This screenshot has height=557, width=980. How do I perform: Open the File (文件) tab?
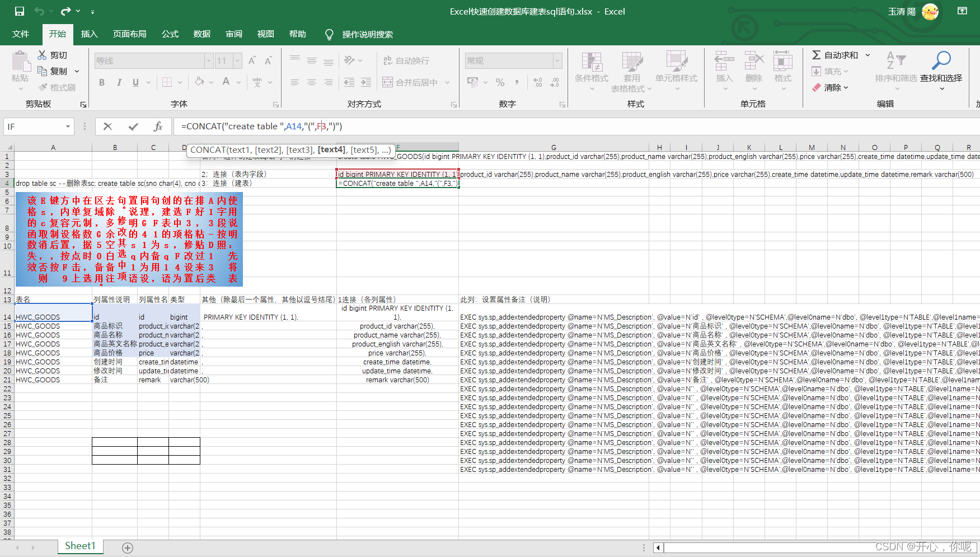coord(21,34)
